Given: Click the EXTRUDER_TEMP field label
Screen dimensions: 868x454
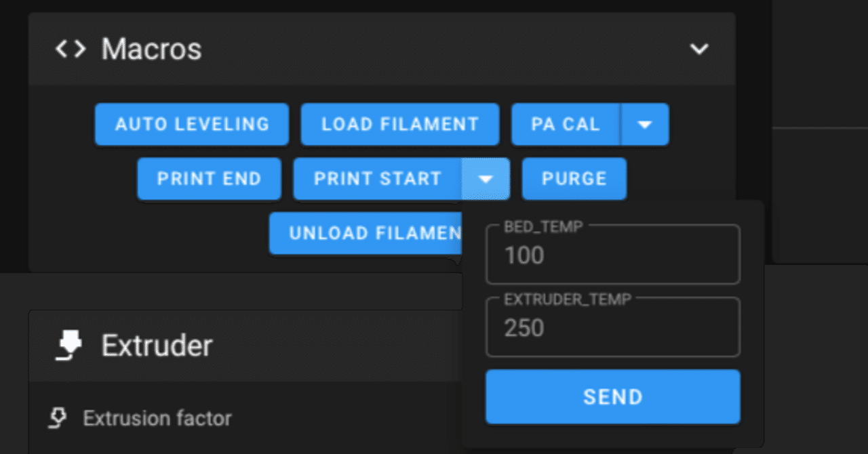Looking at the screenshot, I should click(549, 298).
